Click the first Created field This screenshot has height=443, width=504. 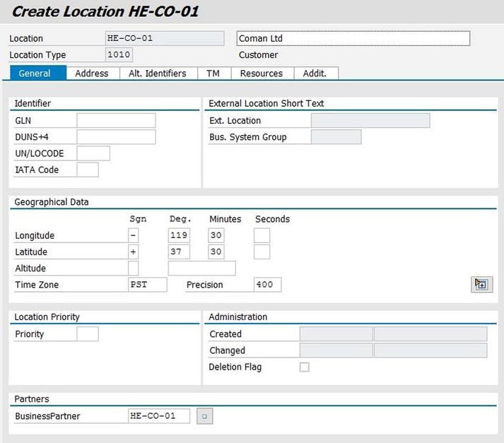(336, 333)
